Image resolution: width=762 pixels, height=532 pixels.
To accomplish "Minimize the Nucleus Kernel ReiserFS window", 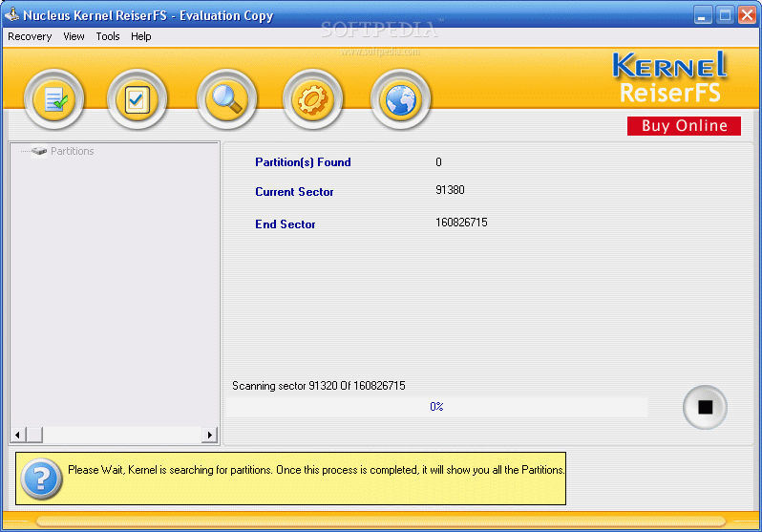I will (x=702, y=15).
